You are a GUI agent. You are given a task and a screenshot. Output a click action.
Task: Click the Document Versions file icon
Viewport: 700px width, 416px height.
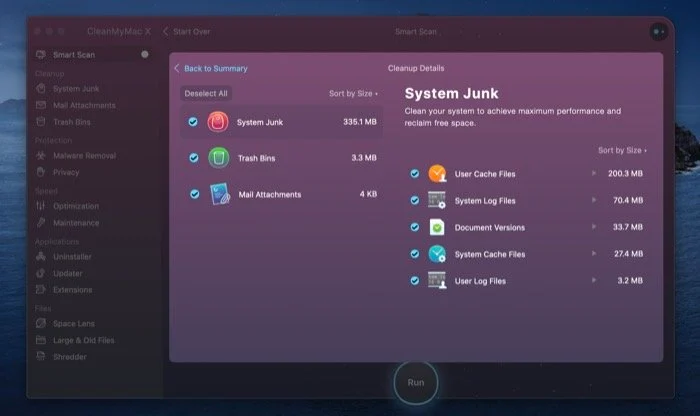pos(437,227)
